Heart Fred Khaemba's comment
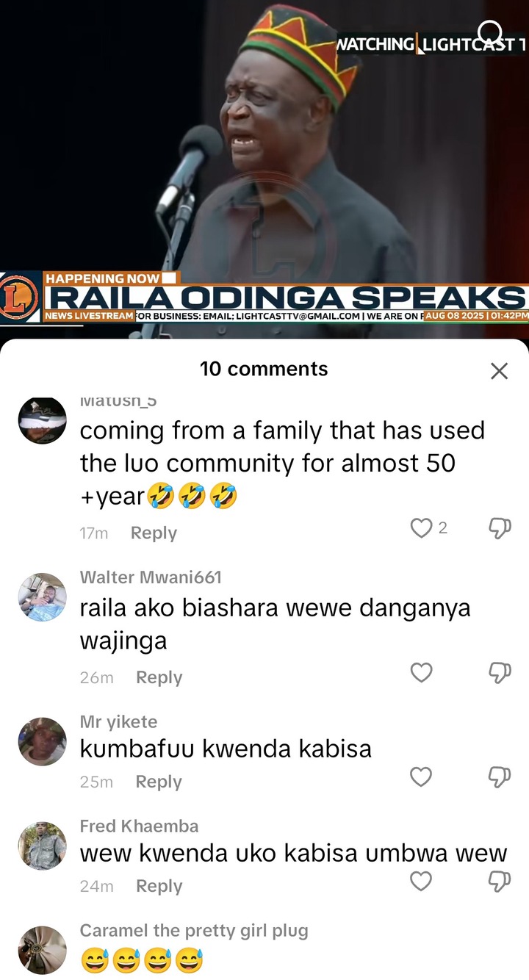The height and width of the screenshot is (980, 529). click(421, 881)
